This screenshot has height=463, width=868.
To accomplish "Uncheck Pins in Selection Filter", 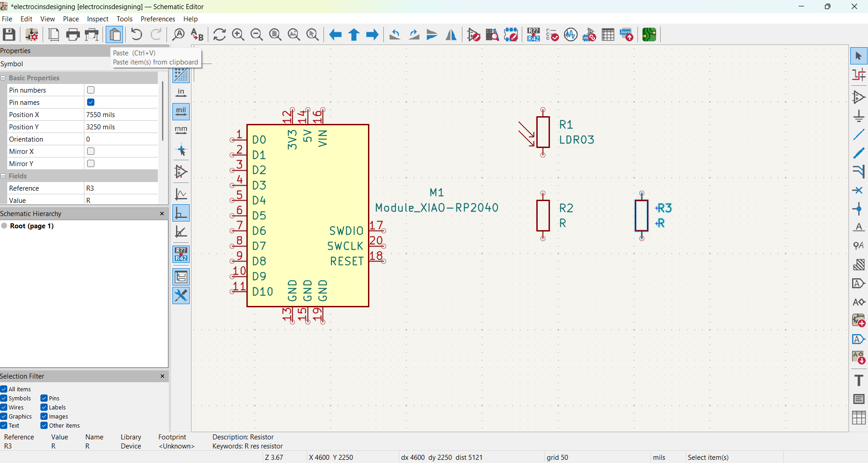I will pos(44,398).
